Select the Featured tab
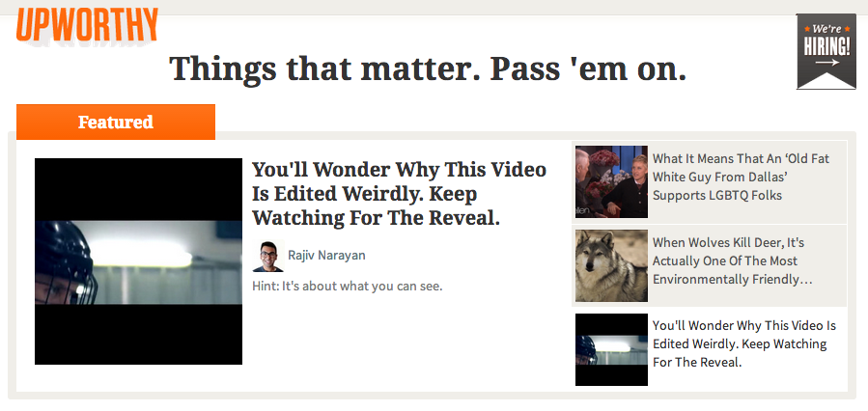This screenshot has height=411, width=868. pos(116,122)
